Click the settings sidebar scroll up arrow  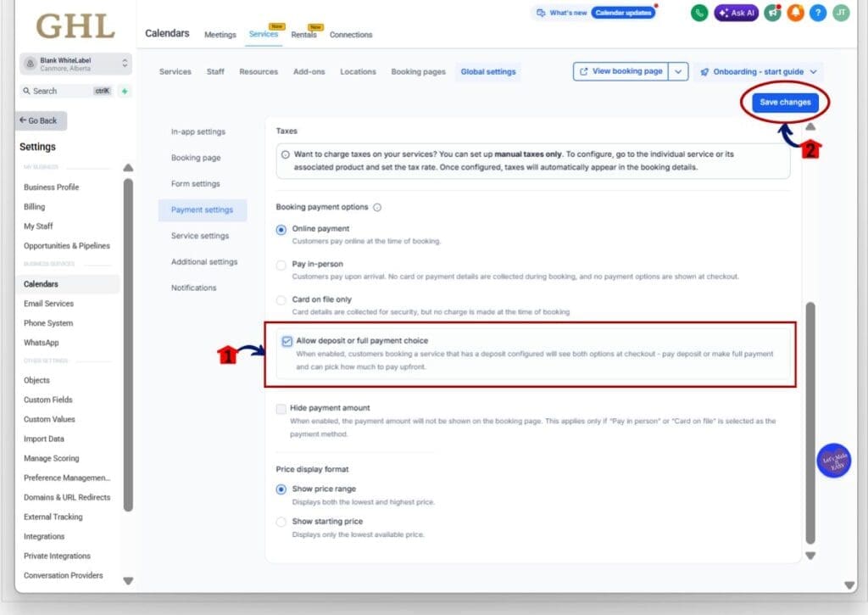pyautogui.click(x=128, y=168)
